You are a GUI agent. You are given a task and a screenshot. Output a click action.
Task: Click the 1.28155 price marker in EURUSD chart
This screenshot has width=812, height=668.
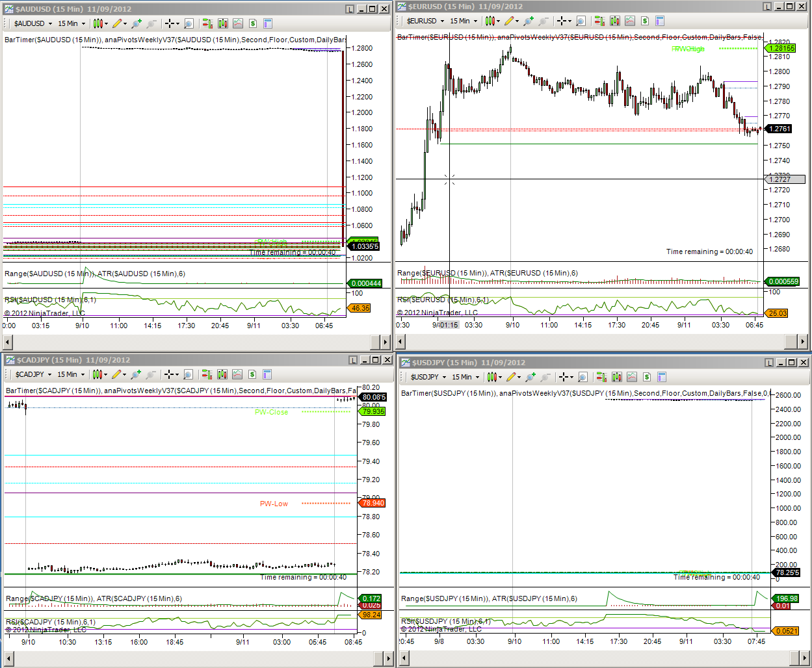pos(780,48)
